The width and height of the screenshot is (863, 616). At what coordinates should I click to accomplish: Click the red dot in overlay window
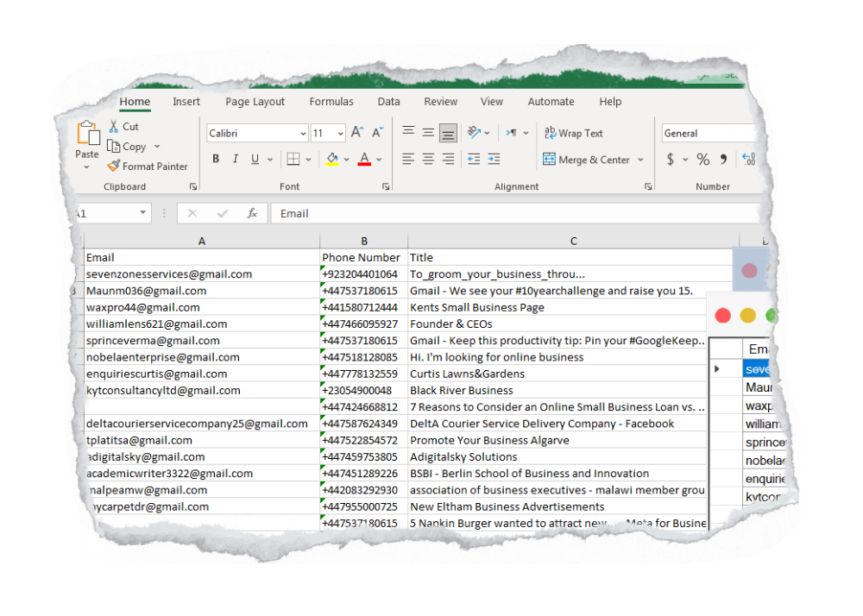click(x=722, y=316)
